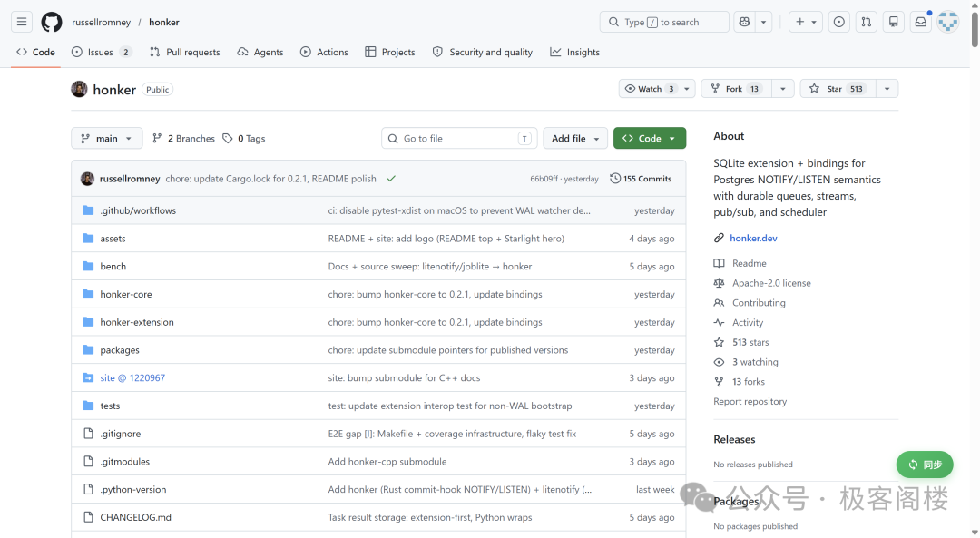This screenshot has width=980, height=538.
Task: Open the .gitignore file
Action: 120,434
